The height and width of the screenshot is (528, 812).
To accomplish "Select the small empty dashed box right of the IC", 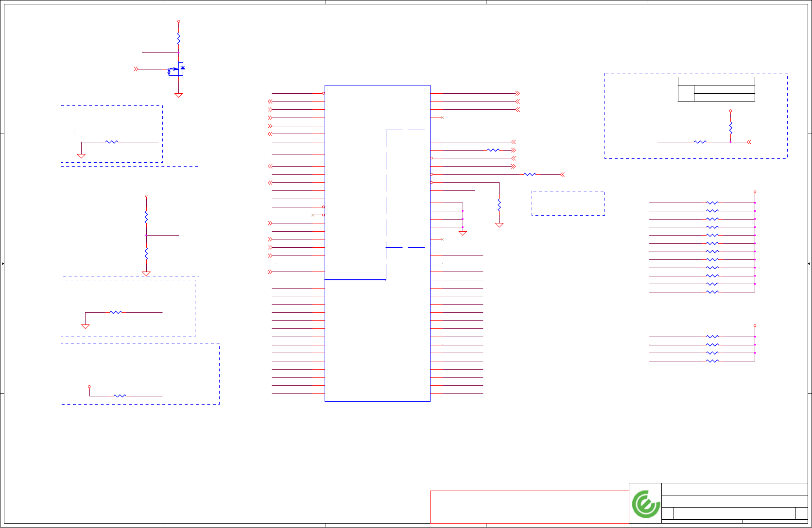I will coord(568,203).
